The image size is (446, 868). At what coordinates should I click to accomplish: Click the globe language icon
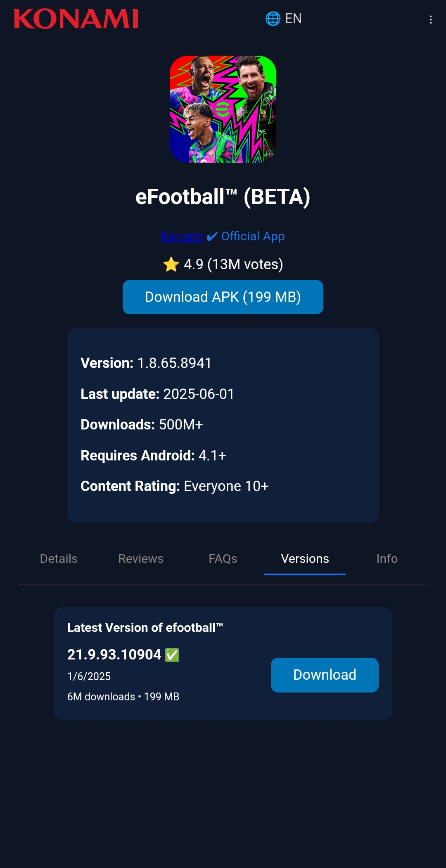pyautogui.click(x=273, y=19)
